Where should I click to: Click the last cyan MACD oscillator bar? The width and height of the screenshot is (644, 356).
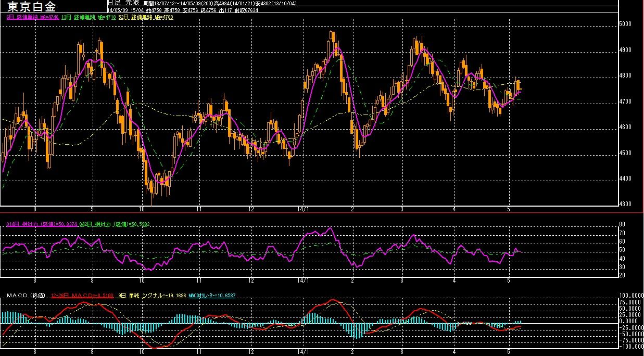point(520,323)
